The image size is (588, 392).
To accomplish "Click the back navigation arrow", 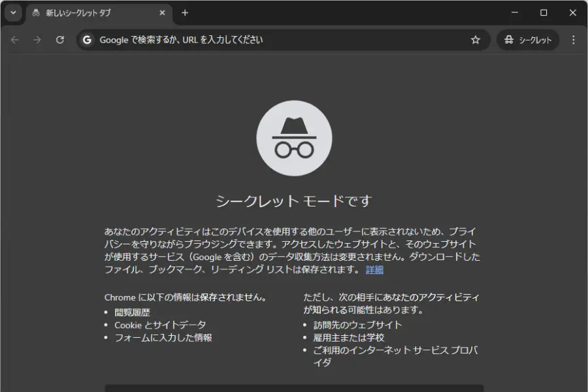I will [x=14, y=40].
